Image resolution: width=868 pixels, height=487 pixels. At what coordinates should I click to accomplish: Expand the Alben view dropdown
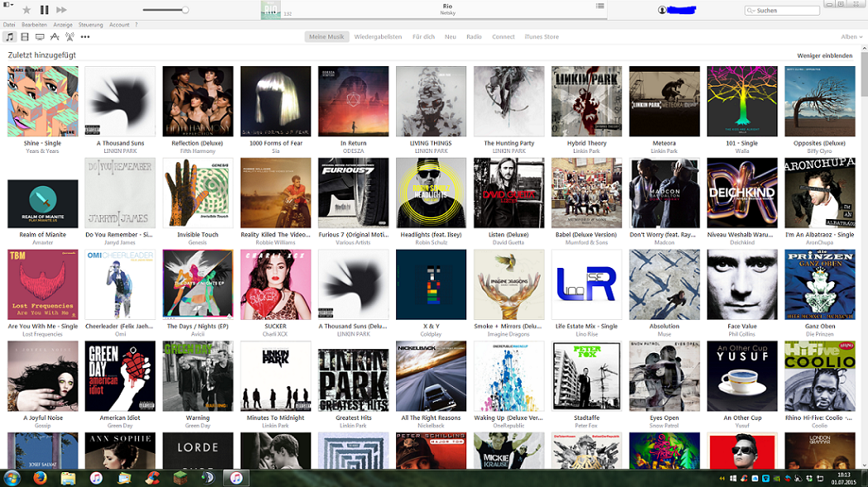click(851, 36)
